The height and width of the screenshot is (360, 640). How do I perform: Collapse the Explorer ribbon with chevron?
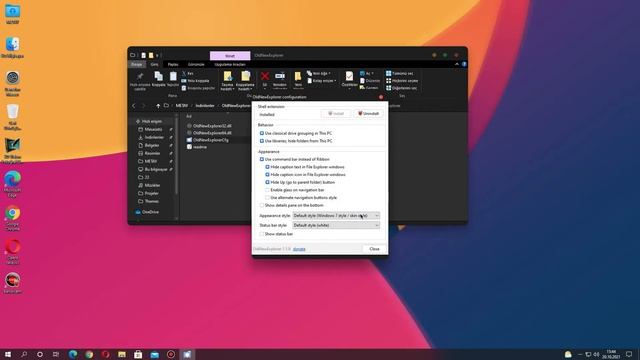457,64
